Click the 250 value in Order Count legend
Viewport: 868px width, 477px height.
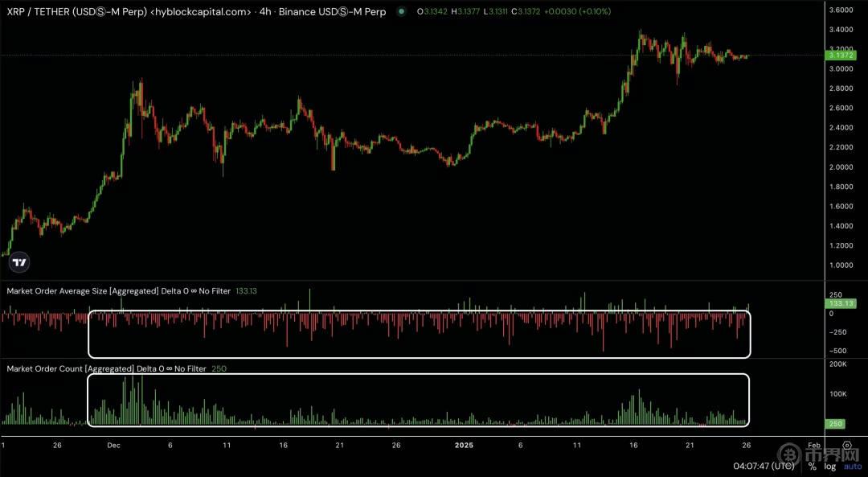pos(219,368)
